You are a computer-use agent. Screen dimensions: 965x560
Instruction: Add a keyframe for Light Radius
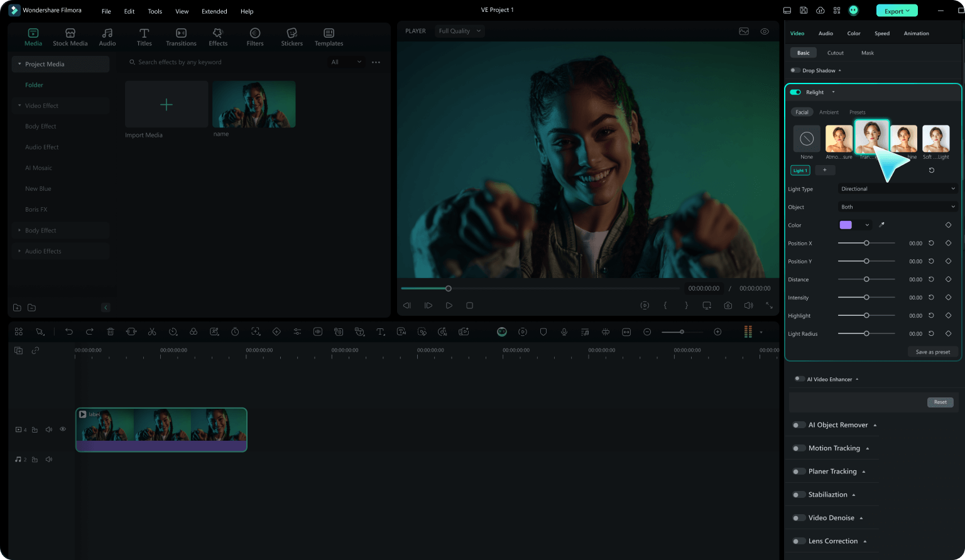pos(948,334)
